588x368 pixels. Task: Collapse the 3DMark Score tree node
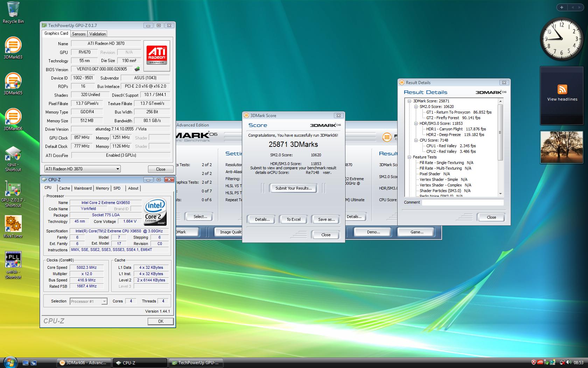pos(409,101)
